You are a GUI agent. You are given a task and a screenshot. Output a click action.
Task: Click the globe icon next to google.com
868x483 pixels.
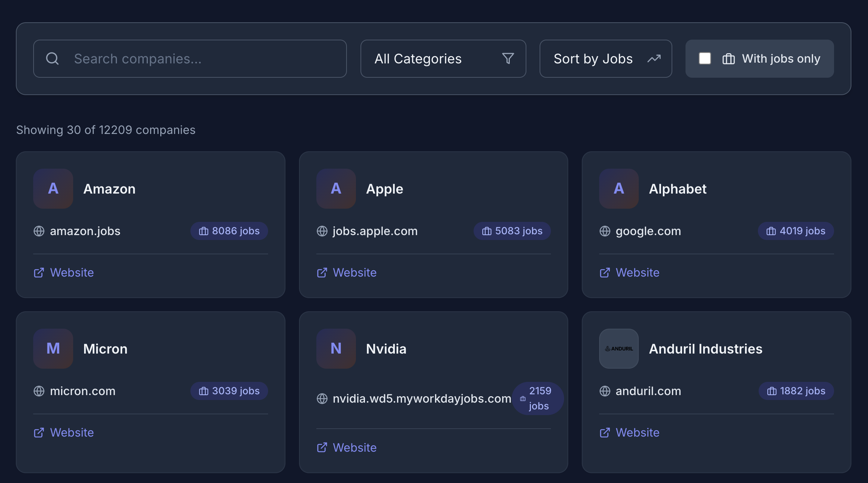[605, 231]
